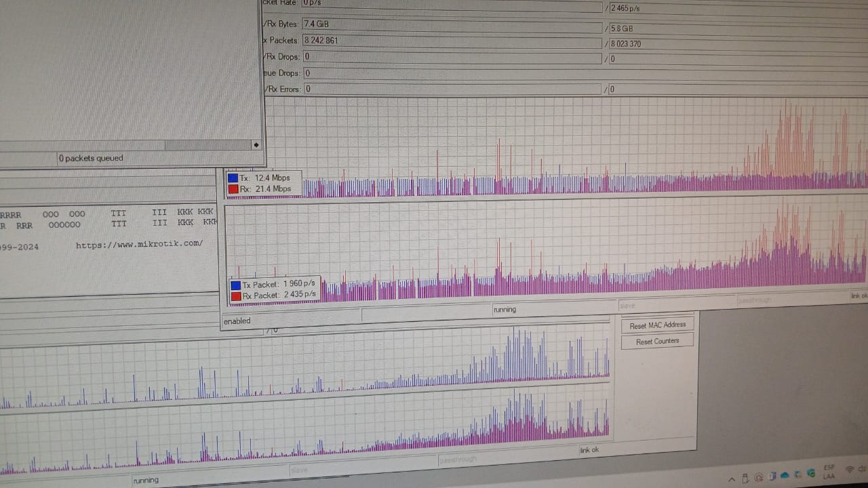
Task: Open the Wi-Fi network tray icon
Action: (850, 469)
